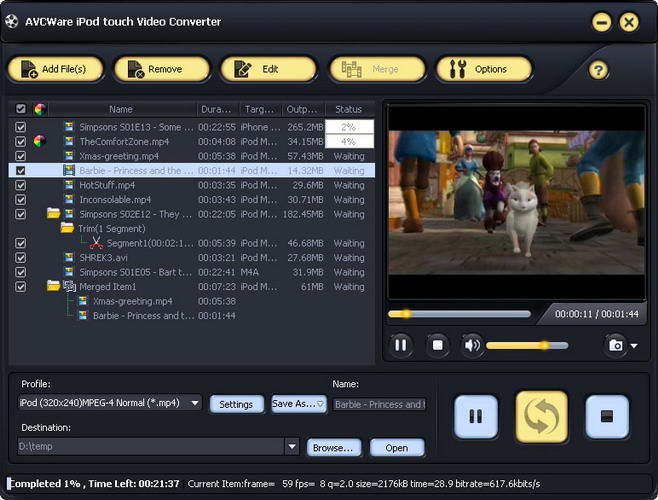Screen dimensions: 658x500
Task: Click the Settings button
Action: click(236, 404)
